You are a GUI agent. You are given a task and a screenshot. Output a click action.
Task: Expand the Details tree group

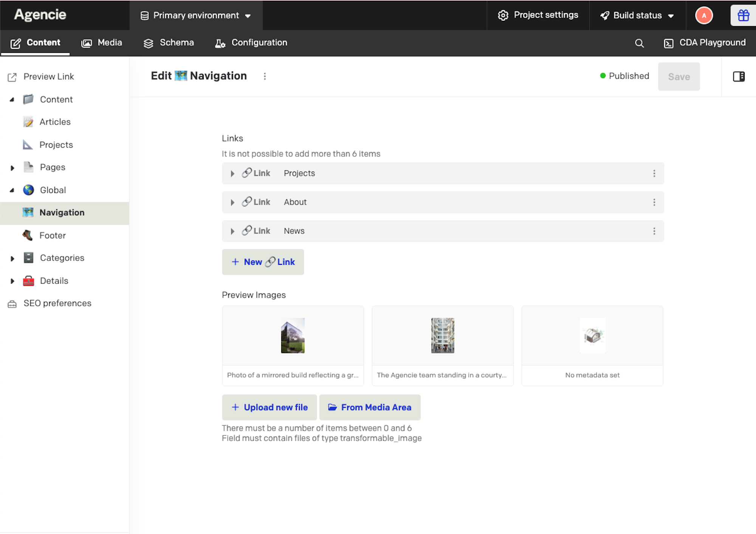(12, 281)
